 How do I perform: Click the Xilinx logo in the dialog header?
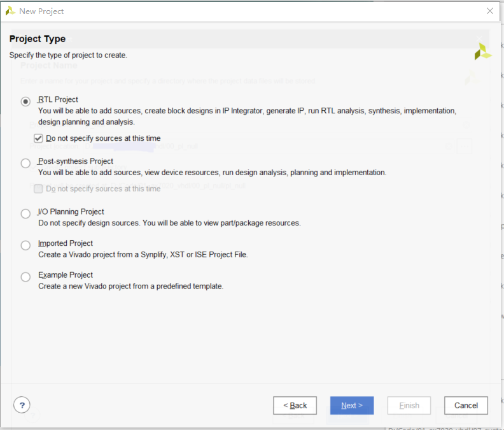482,52
